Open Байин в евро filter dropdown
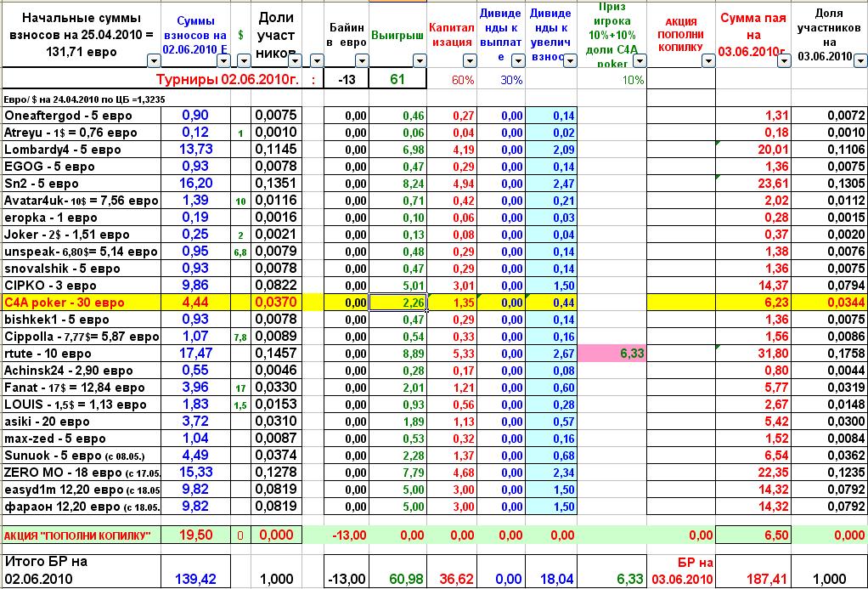868x589 pixels. click(x=361, y=60)
